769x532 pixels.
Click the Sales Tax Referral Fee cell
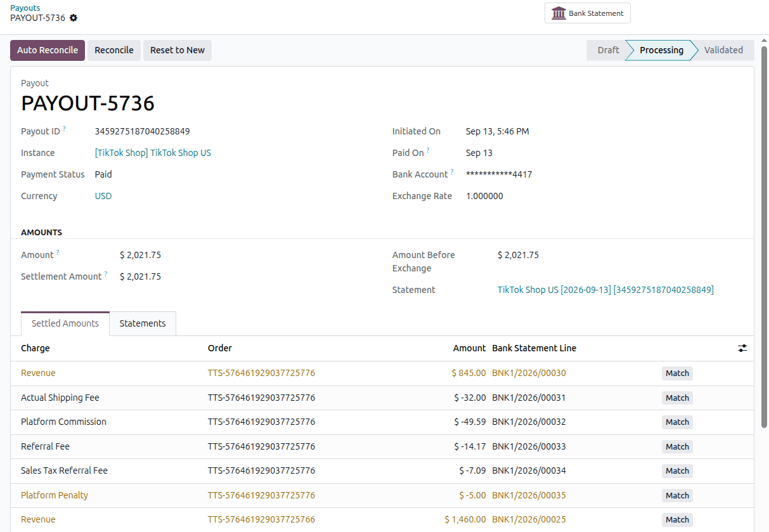(64, 470)
